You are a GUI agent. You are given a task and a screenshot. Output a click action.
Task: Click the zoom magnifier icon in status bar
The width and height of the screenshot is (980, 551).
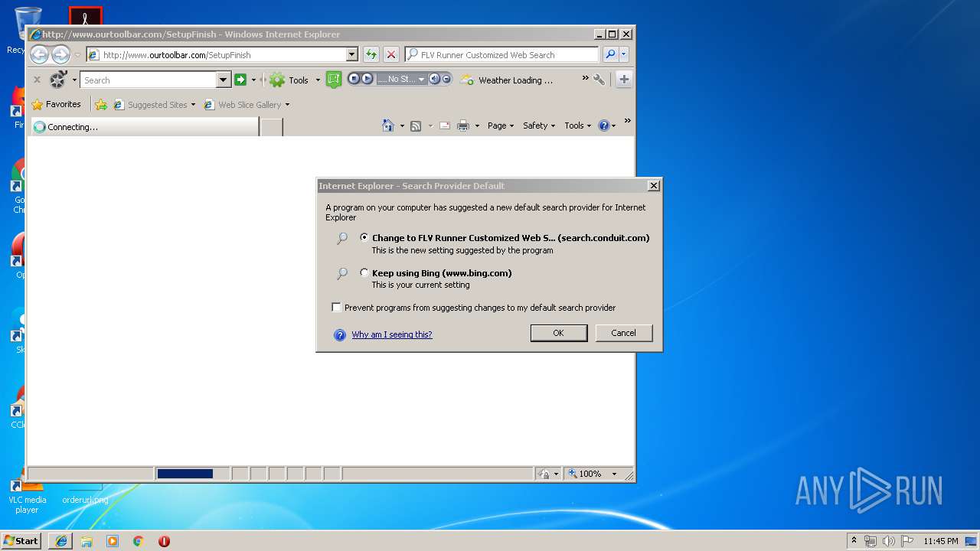click(573, 474)
